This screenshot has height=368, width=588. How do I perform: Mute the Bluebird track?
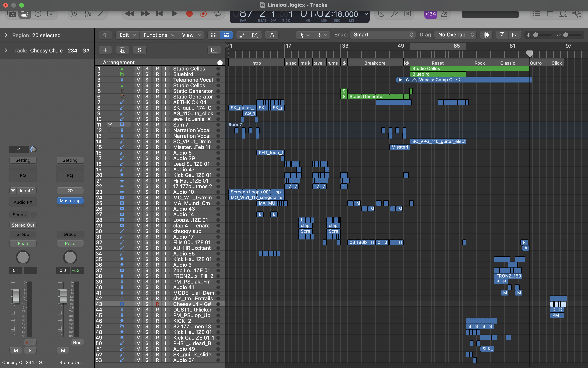(138, 74)
